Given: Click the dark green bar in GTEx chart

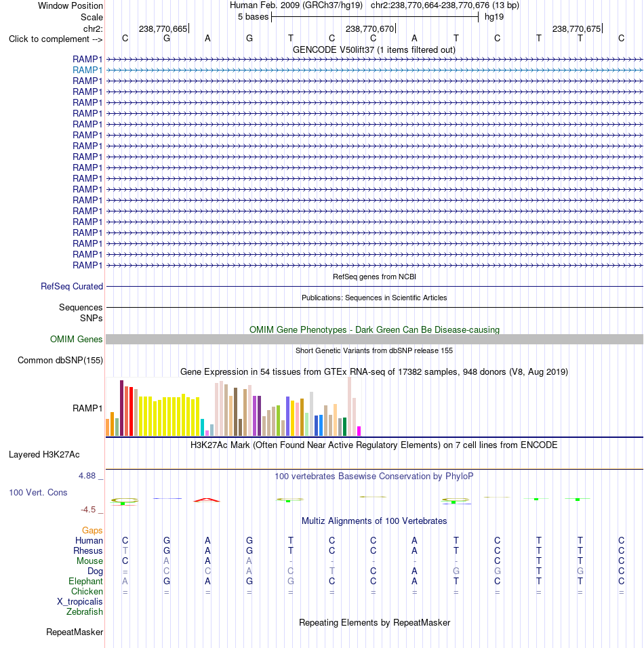Looking at the screenshot, I should (x=345, y=426).
